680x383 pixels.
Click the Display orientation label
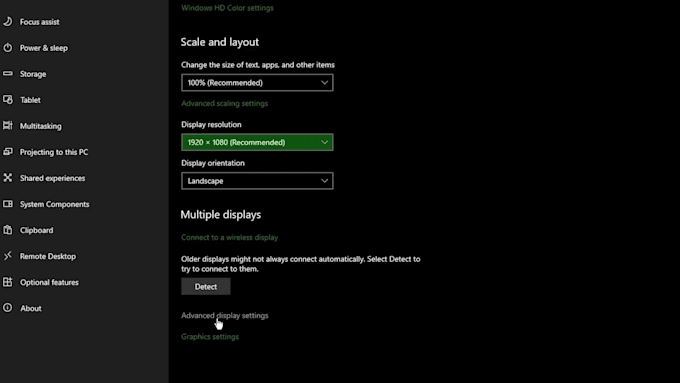pyautogui.click(x=213, y=163)
